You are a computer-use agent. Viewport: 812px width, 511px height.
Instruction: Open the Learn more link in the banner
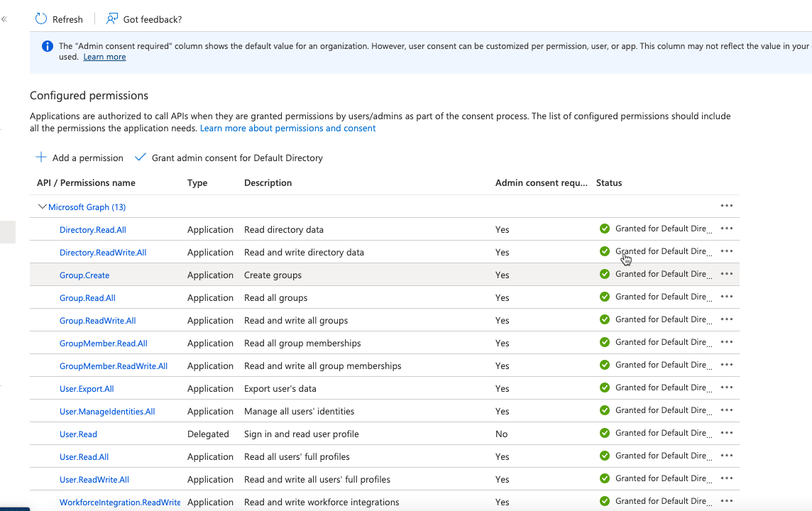pyautogui.click(x=104, y=57)
